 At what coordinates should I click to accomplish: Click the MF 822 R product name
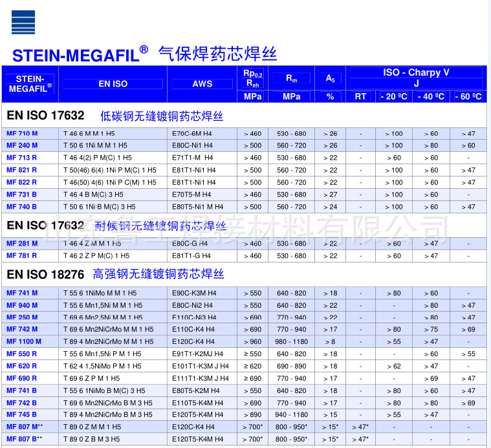coord(22,182)
